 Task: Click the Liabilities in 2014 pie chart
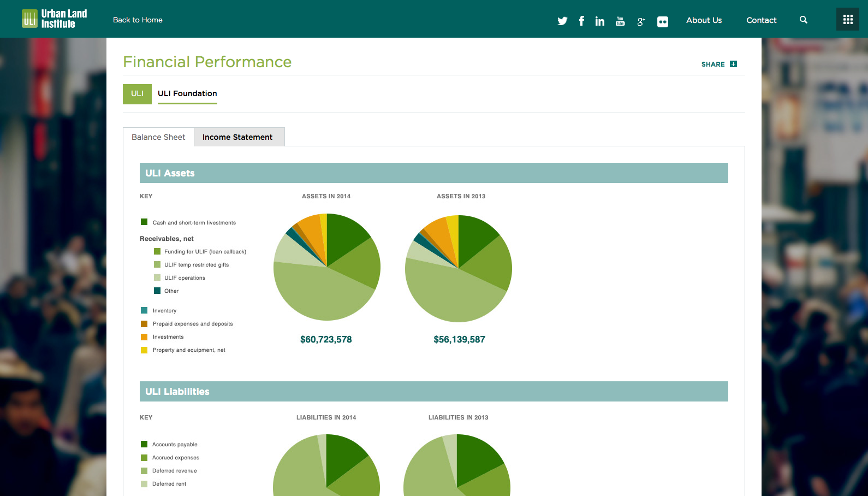point(326,465)
